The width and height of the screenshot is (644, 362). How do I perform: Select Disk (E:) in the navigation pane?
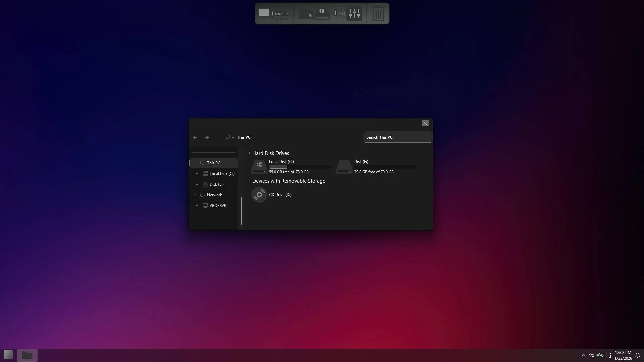pyautogui.click(x=216, y=184)
